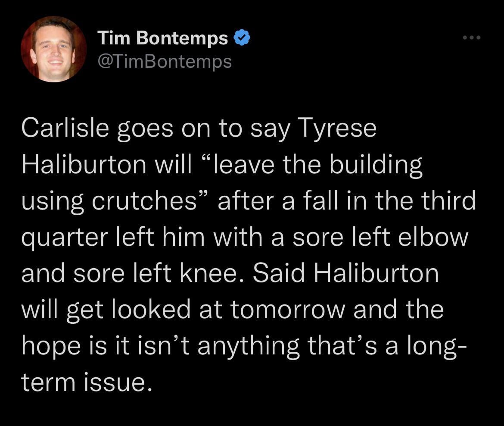
Task: Click "Said Haliburton" in the fifth line
Action: tap(345, 273)
